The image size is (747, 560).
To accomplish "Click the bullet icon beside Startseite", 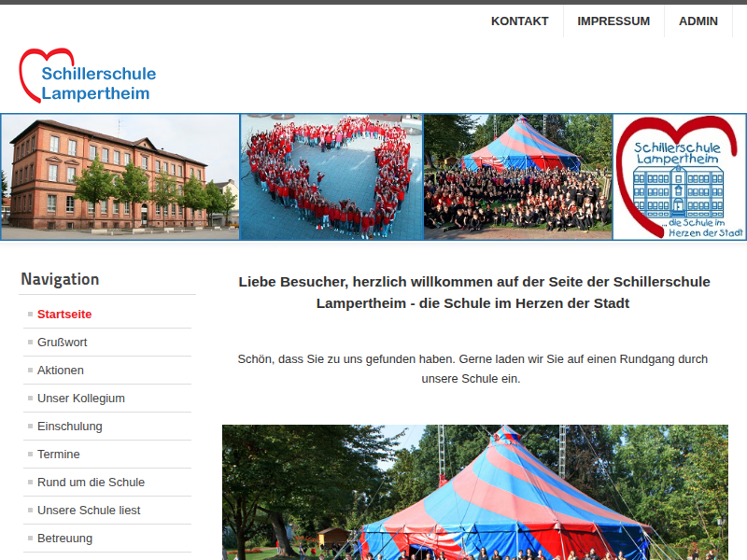I will [30, 315].
